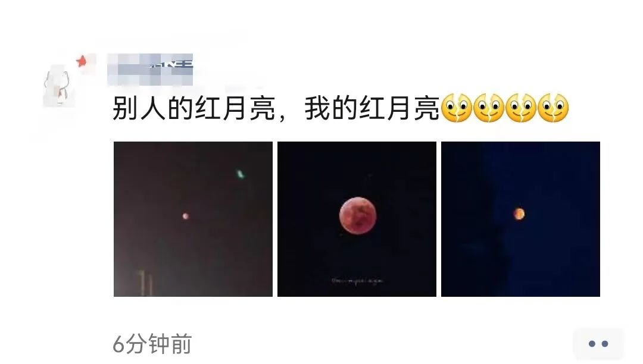Select the first cracked smiley emoji

pos(457,108)
